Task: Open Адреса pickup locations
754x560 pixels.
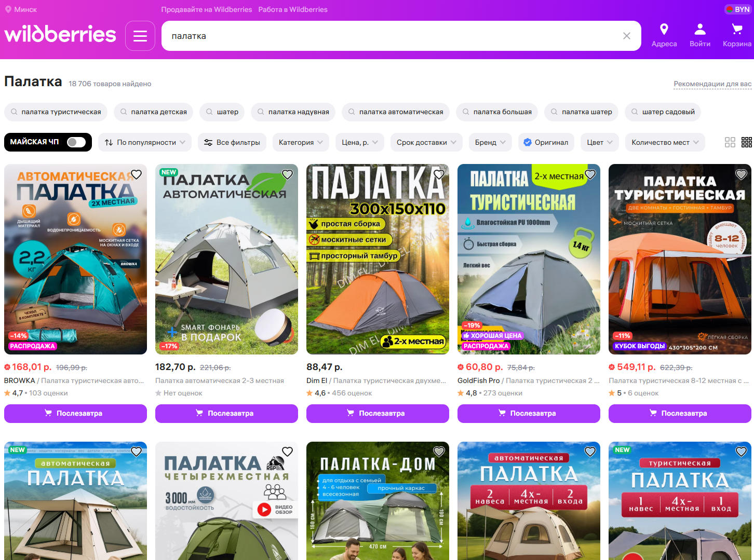Action: tap(664, 35)
